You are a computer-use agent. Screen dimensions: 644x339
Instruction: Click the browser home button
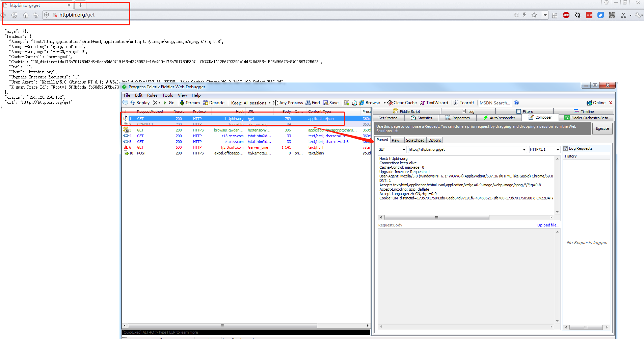click(x=26, y=15)
